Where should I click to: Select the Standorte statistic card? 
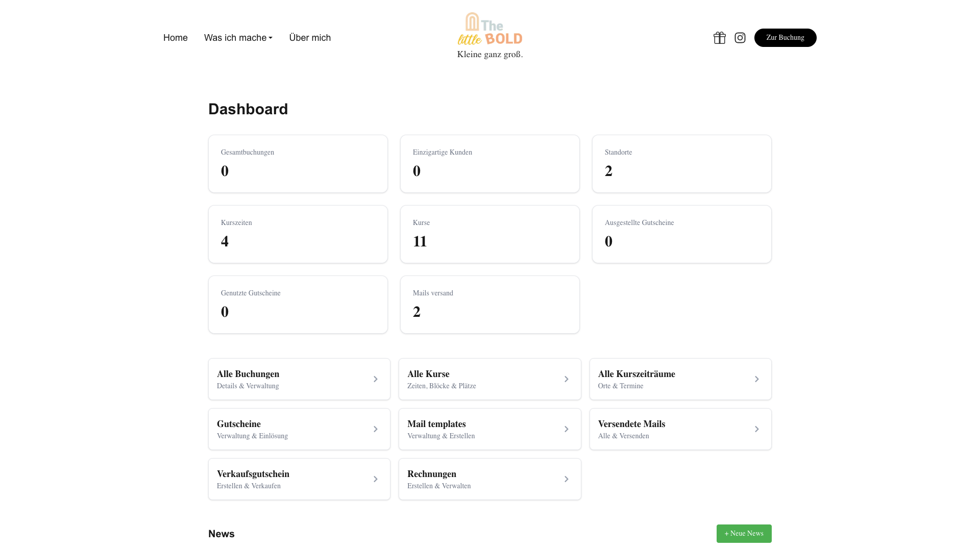click(682, 164)
